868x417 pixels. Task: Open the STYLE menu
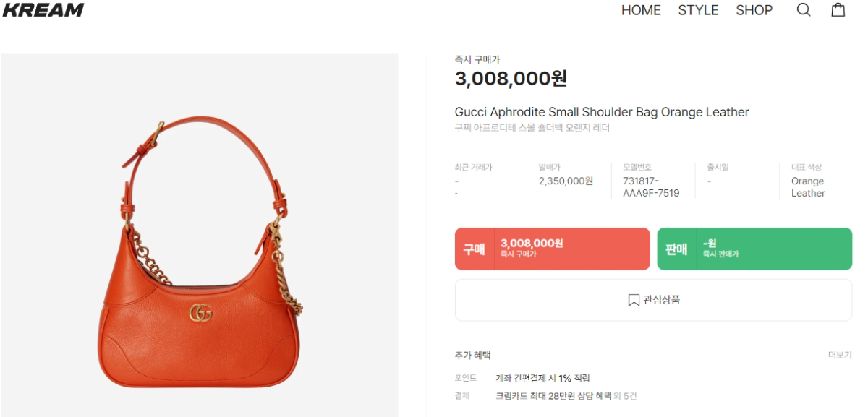[x=698, y=10]
